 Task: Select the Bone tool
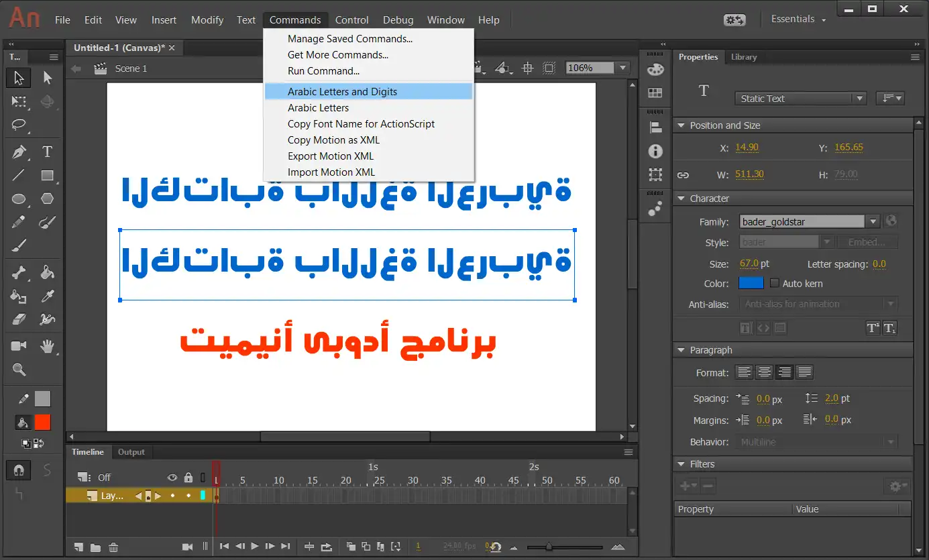click(19, 272)
